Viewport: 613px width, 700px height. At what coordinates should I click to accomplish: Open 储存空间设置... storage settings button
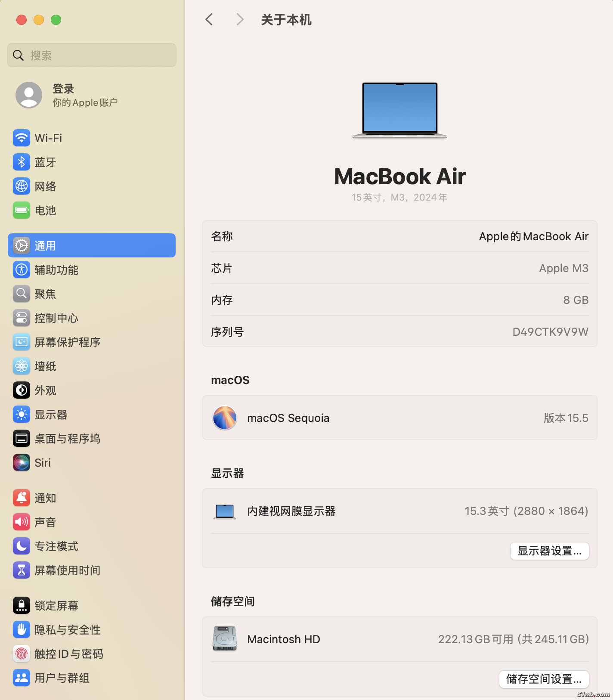point(544,679)
